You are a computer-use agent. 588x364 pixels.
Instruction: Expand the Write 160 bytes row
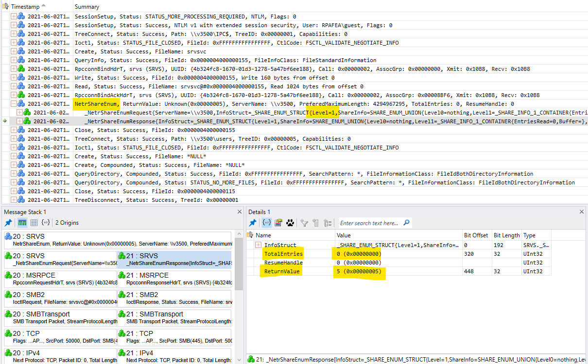coord(14,77)
